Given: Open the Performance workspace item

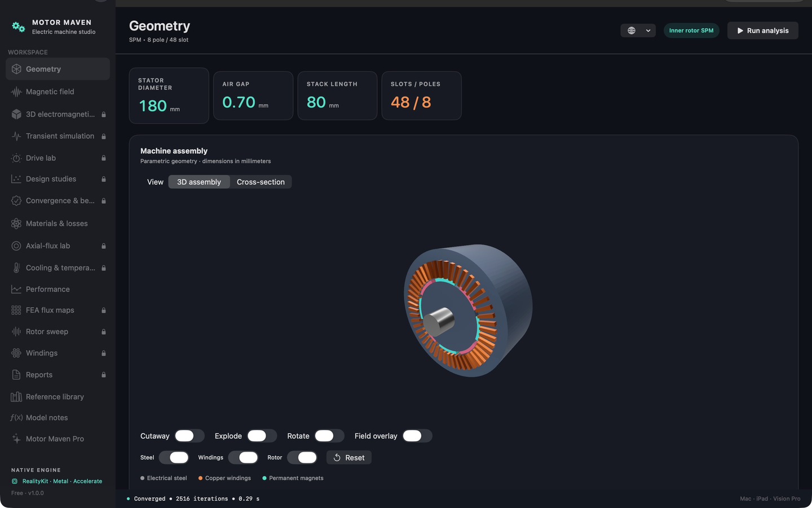Looking at the screenshot, I should 58,289.
